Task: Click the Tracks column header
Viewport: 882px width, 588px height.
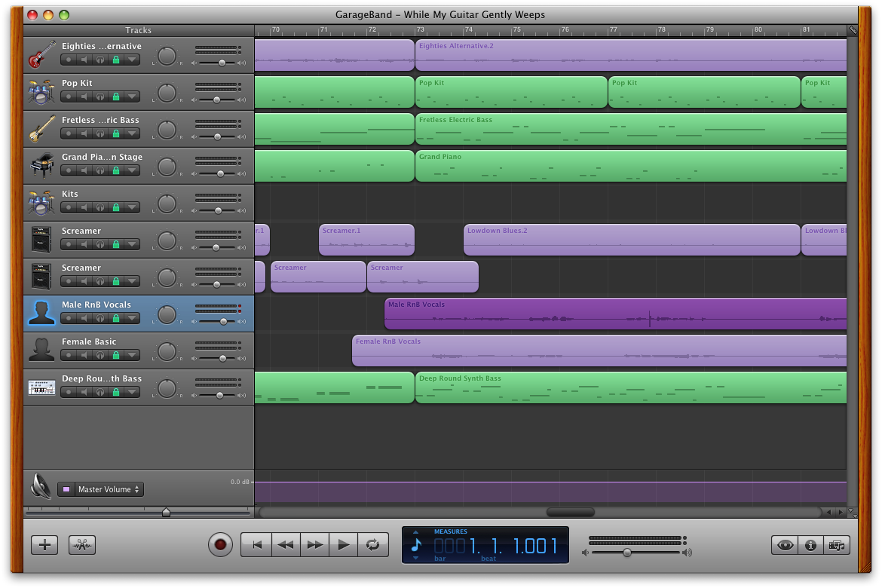Action: [x=139, y=30]
